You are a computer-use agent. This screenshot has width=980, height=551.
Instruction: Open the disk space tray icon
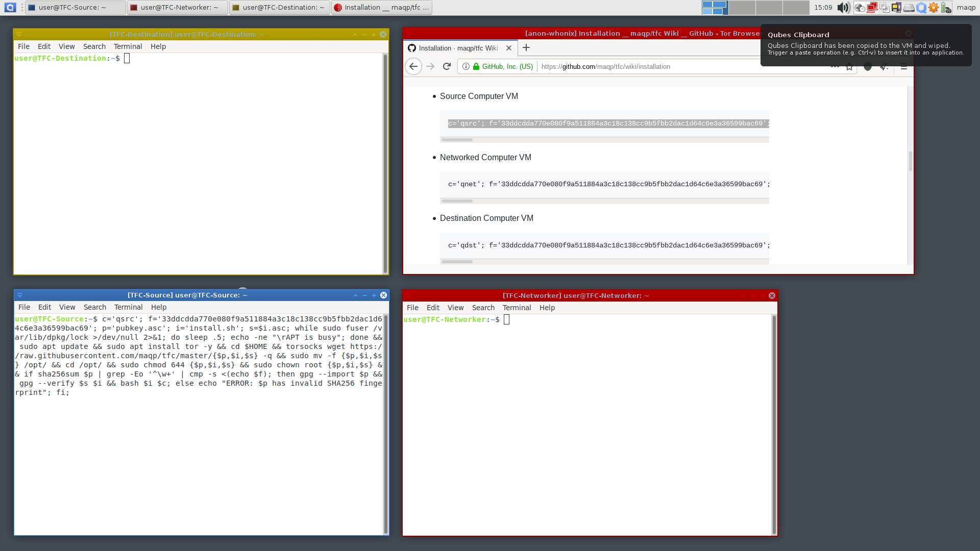(x=909, y=8)
